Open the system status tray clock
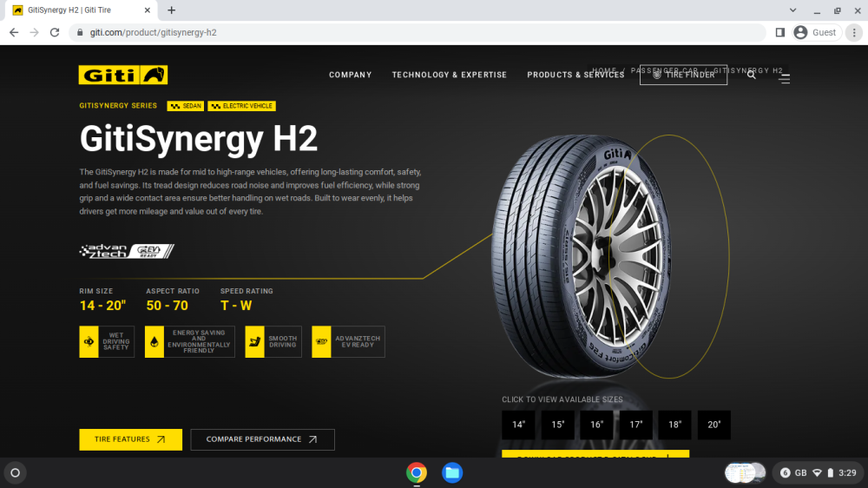 pos(818,473)
